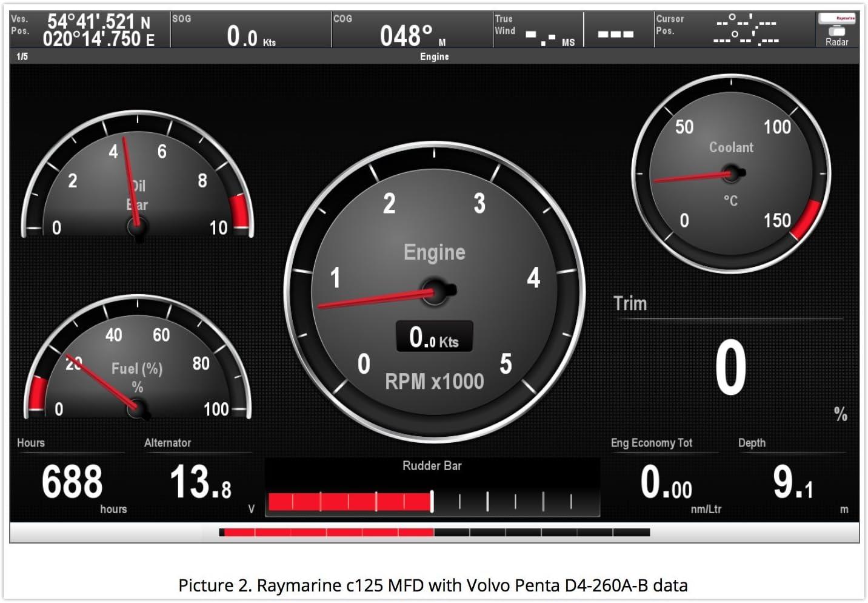Tap the Depth 9.1 m readout
The image size is (868, 603).
point(792,482)
